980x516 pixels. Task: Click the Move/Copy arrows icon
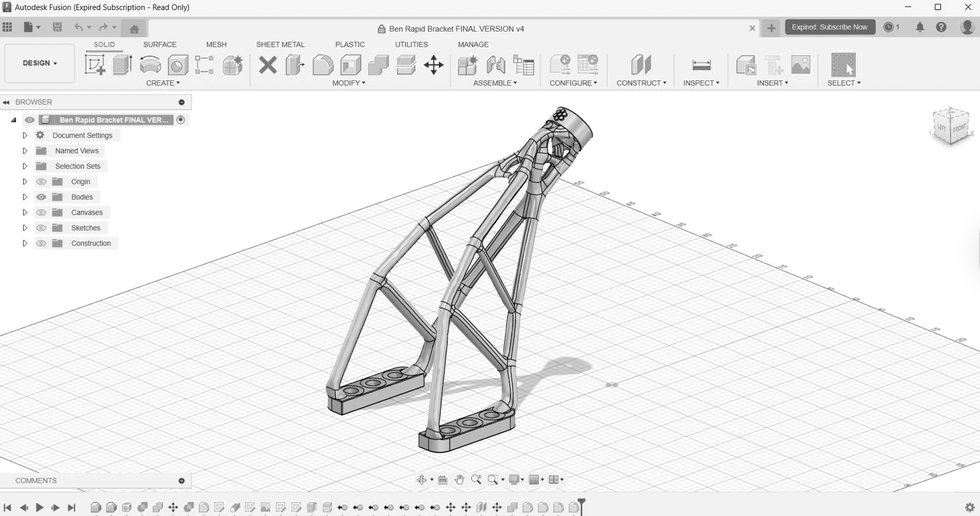(434, 65)
